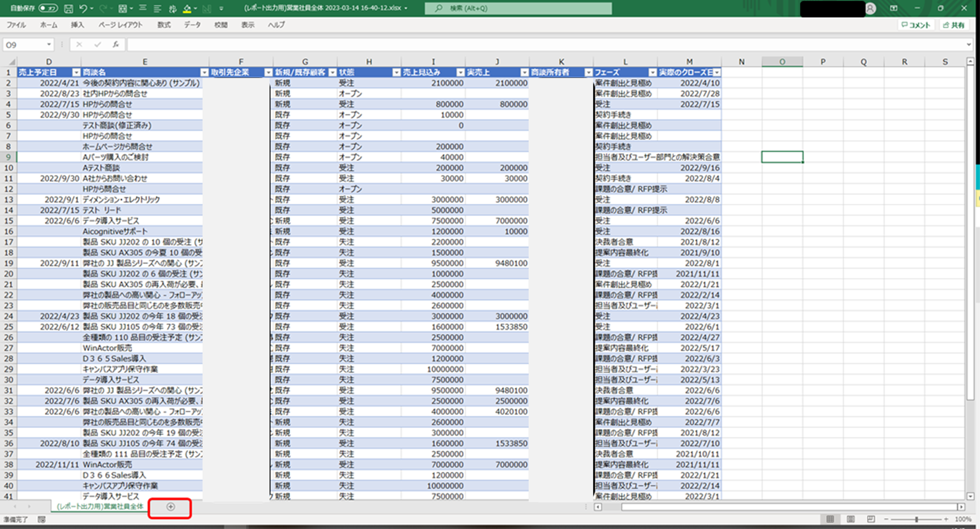Select the (レポート出力用)営業社員全体 sheet tab

pos(100,507)
